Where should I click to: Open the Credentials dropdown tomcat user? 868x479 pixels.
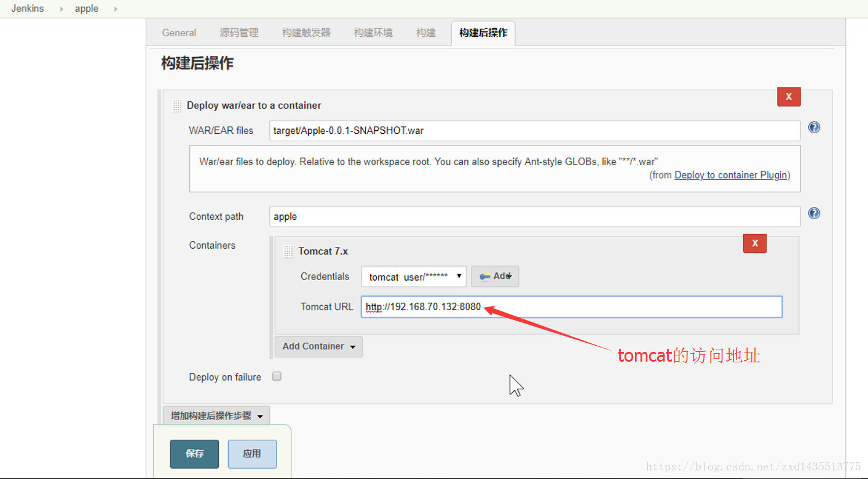pyautogui.click(x=414, y=276)
